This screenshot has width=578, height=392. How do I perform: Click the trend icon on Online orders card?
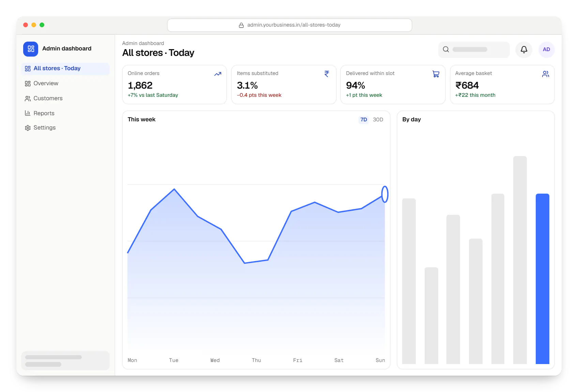click(x=218, y=74)
